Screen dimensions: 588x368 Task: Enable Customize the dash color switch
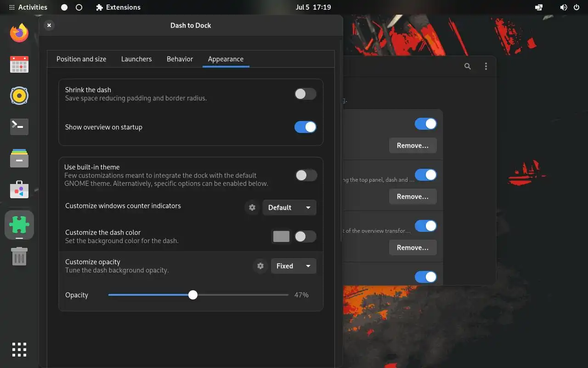click(305, 236)
